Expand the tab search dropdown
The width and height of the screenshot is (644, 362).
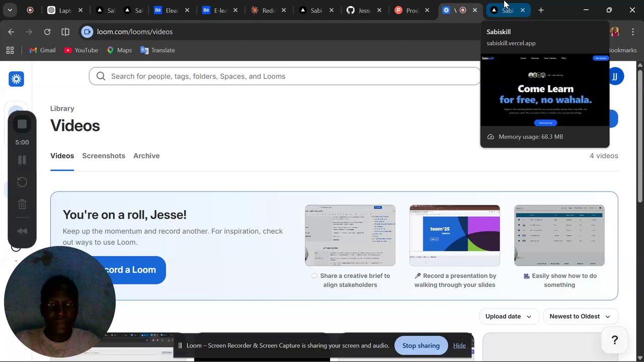point(10,10)
